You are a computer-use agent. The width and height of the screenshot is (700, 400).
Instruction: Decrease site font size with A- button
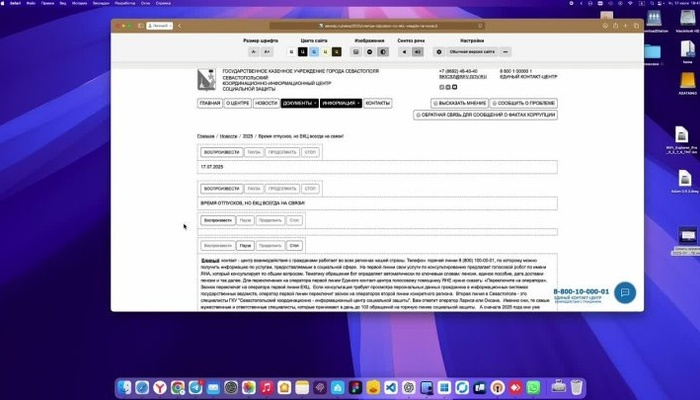coord(254,52)
